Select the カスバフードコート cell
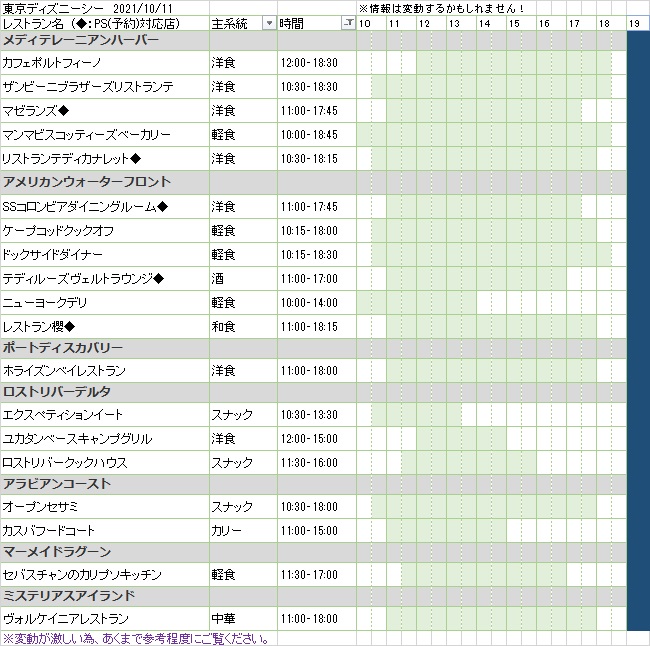 pos(105,531)
